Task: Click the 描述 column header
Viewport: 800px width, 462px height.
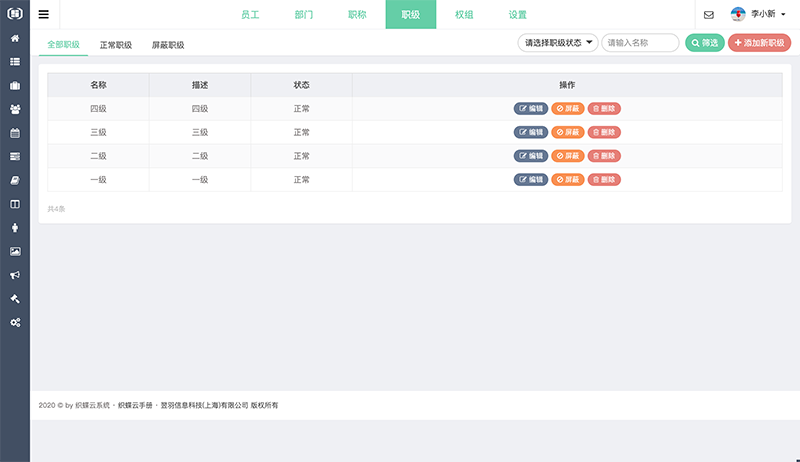Action: click(x=200, y=85)
